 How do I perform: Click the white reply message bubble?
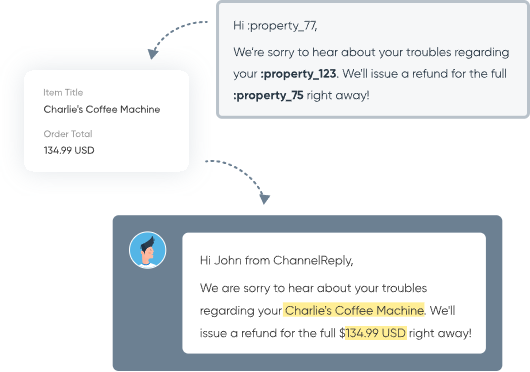(x=334, y=293)
